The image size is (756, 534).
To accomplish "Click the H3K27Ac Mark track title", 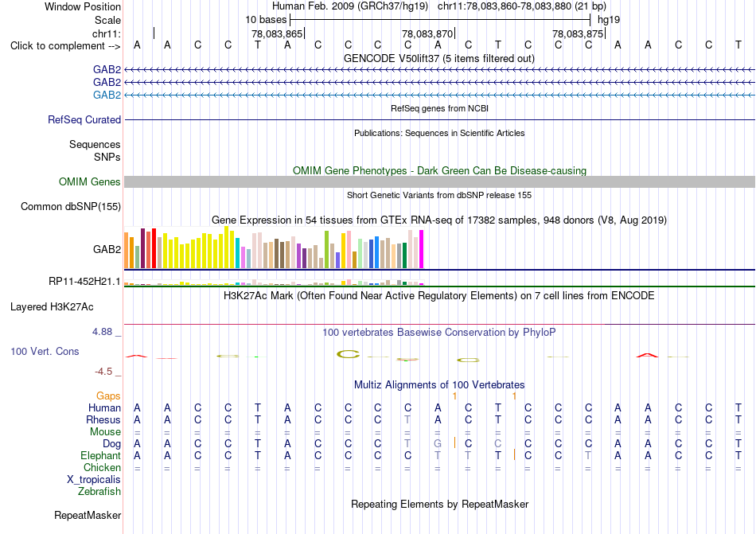I will click(x=439, y=295).
